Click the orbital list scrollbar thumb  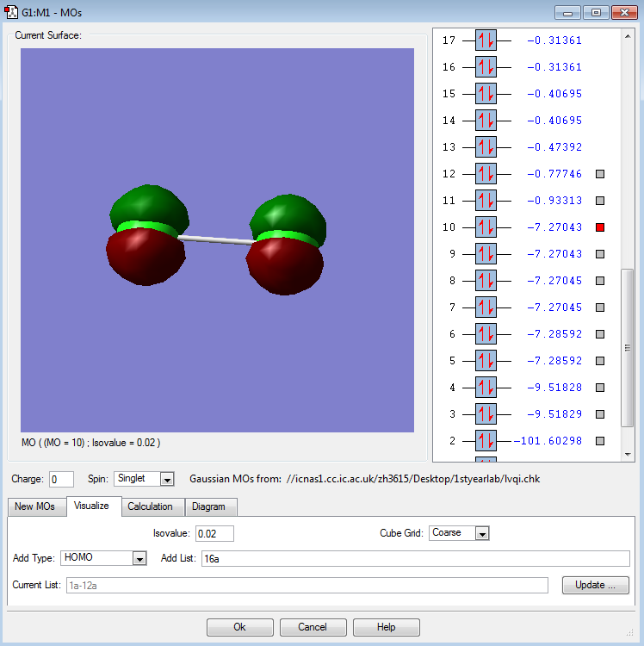click(x=628, y=348)
